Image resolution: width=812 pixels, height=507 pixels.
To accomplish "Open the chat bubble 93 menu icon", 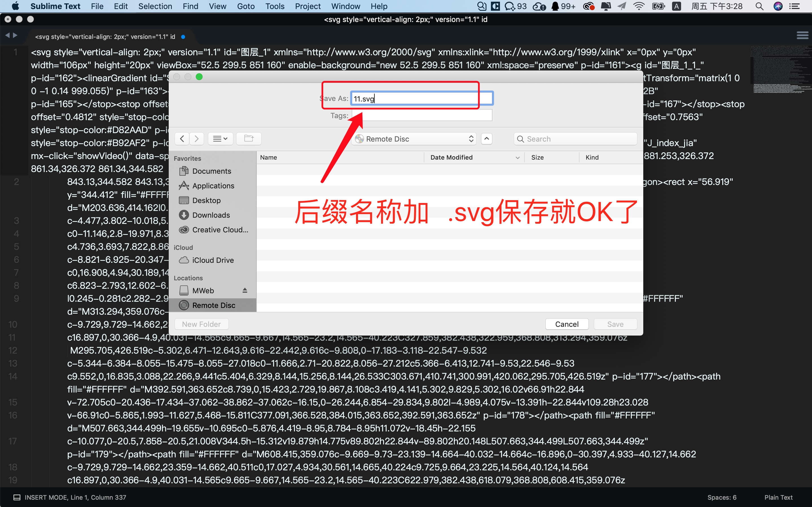I will click(x=516, y=6).
